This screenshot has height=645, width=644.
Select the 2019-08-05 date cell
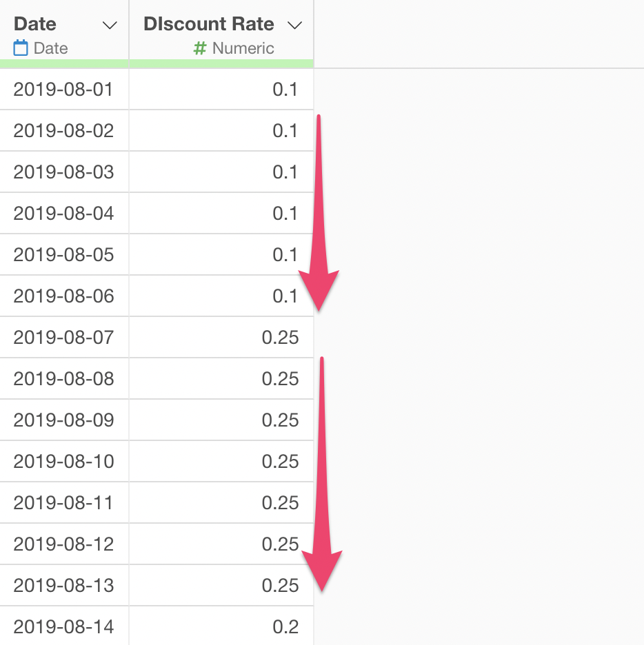[63, 255]
